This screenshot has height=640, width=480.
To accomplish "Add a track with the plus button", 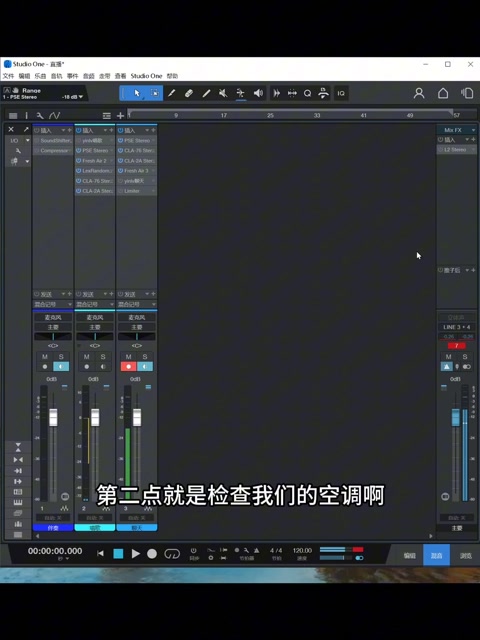I will [120, 116].
